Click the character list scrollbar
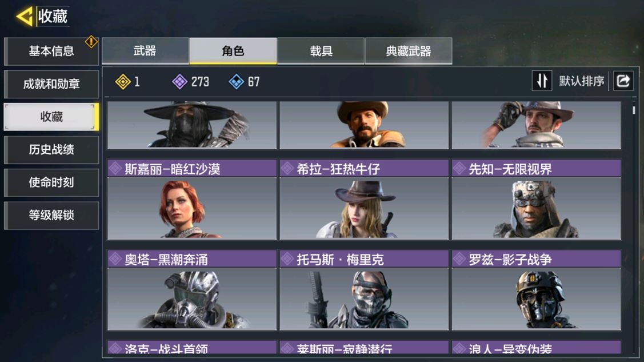The width and height of the screenshot is (644, 362). (634, 110)
